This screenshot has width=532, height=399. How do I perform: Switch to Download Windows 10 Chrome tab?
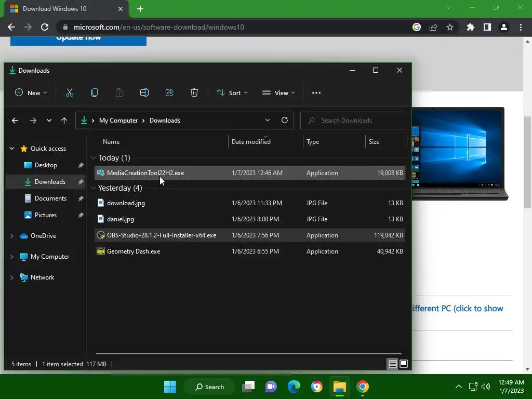66,9
